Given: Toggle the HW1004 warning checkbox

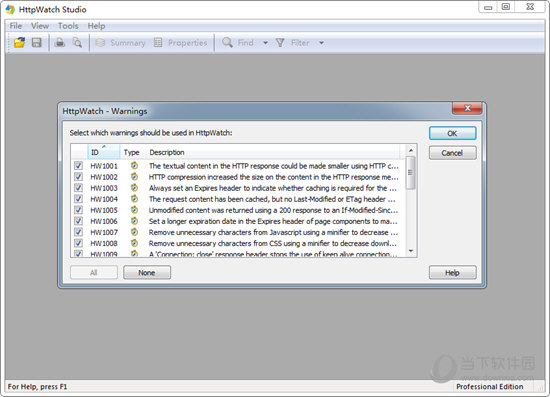Looking at the screenshot, I should (78, 199).
